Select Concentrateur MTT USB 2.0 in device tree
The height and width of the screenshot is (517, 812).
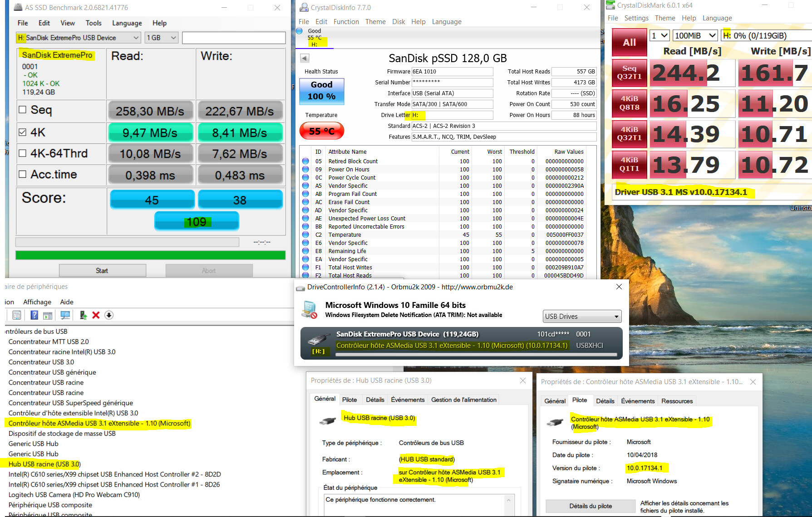pos(49,341)
